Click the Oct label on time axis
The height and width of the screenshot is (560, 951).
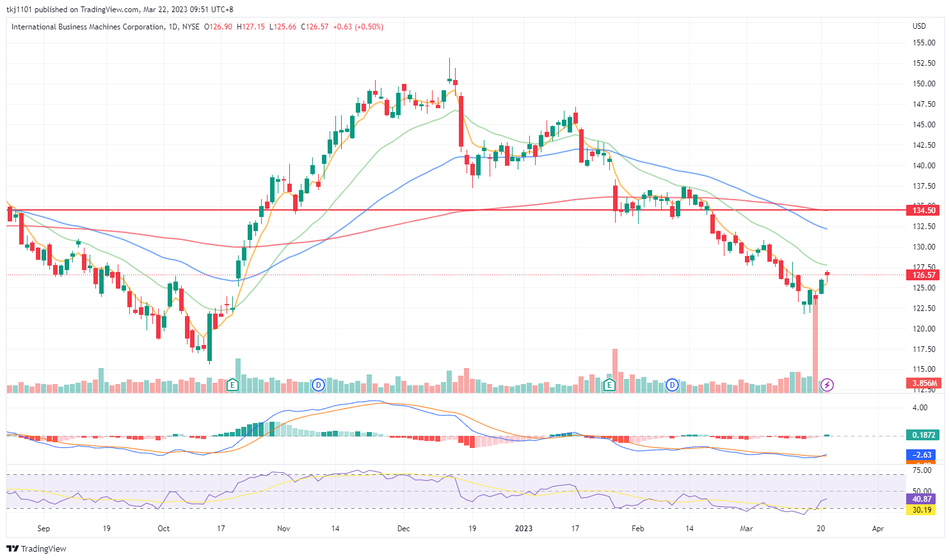pos(164,529)
